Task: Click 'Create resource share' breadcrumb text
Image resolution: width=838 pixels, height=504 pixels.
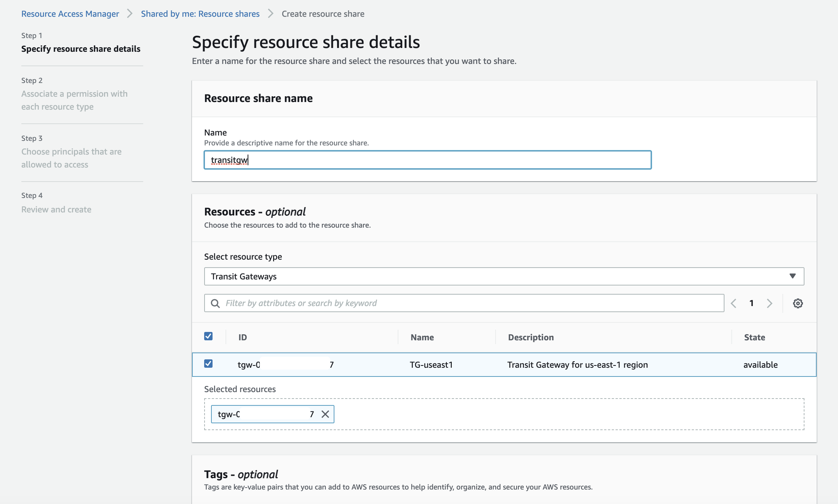Action: point(323,14)
